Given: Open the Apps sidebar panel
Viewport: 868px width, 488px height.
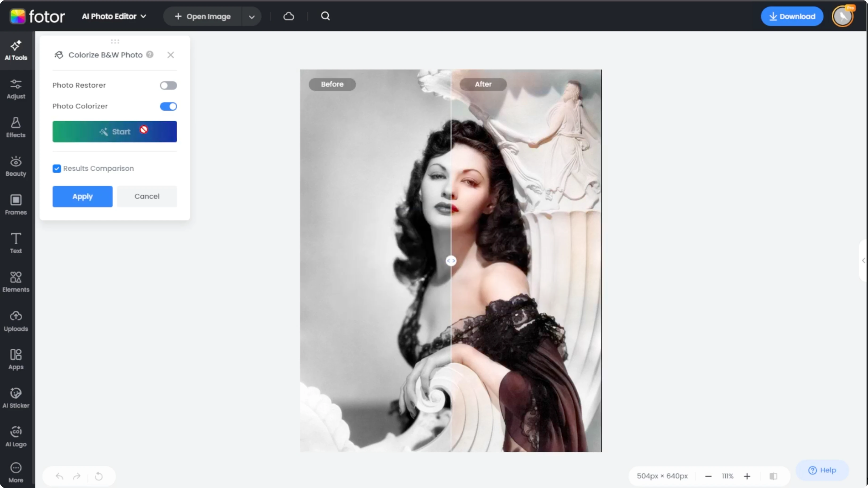Looking at the screenshot, I should [16, 360].
